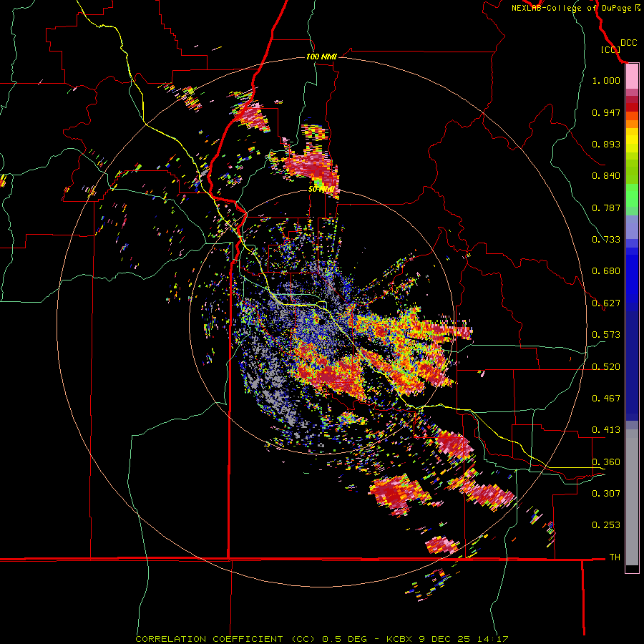Pick the bright green color bar swatch
644x644 pixels.
(x=632, y=195)
